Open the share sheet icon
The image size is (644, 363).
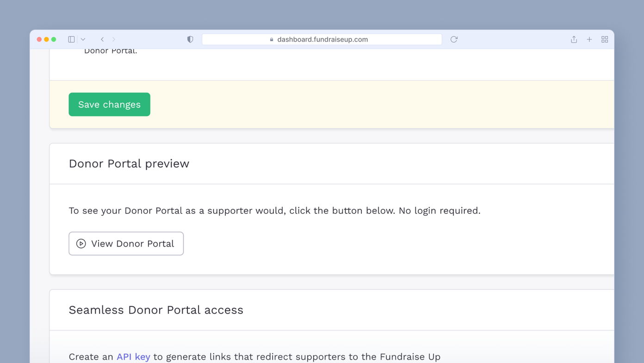(x=574, y=39)
